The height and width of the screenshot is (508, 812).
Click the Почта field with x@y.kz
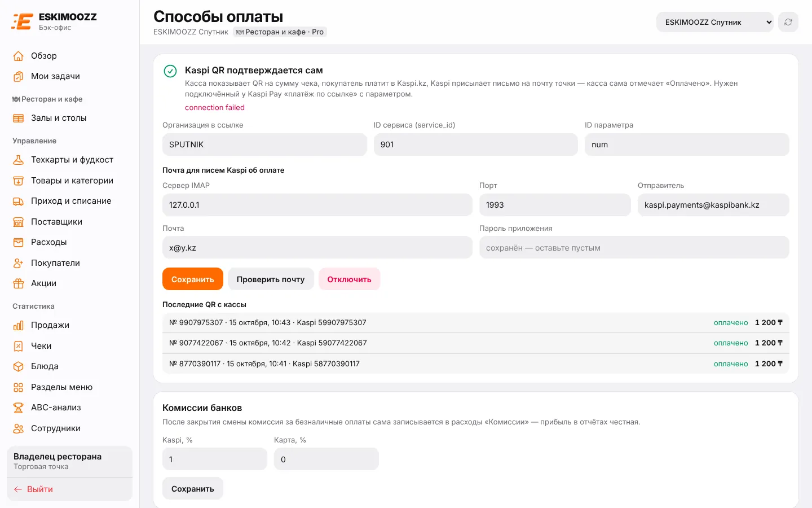point(317,247)
